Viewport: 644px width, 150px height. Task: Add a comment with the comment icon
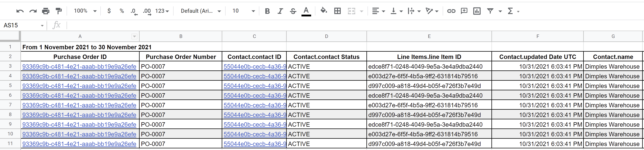pos(464,11)
